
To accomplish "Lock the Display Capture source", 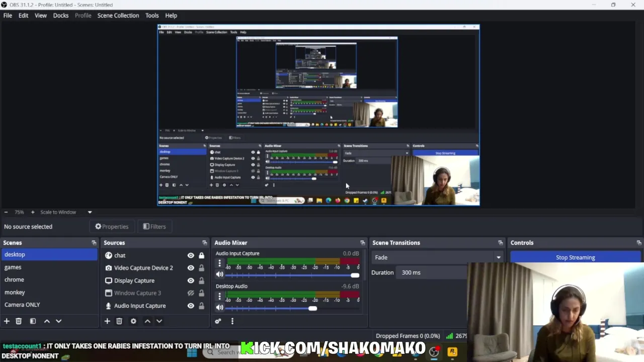I will tap(201, 281).
